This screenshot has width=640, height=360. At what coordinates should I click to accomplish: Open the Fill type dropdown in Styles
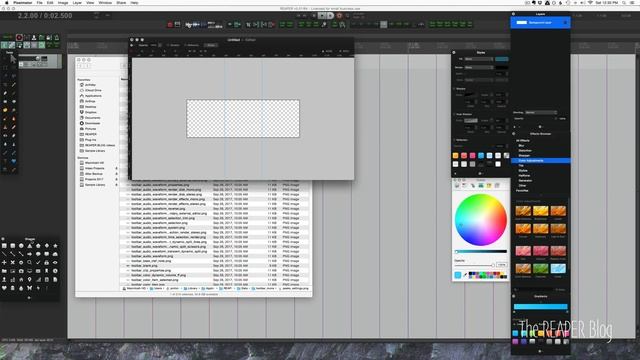479,59
